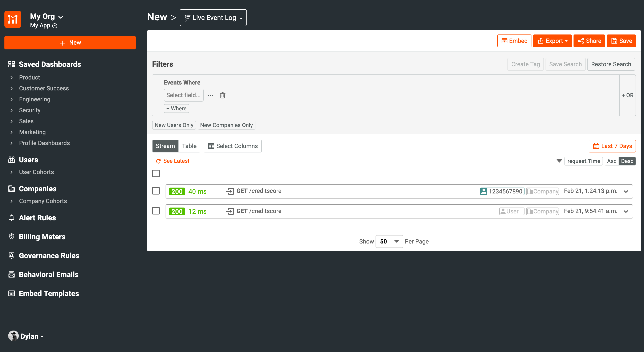Open the Live Event Log dropdown
644x352 pixels.
(213, 18)
